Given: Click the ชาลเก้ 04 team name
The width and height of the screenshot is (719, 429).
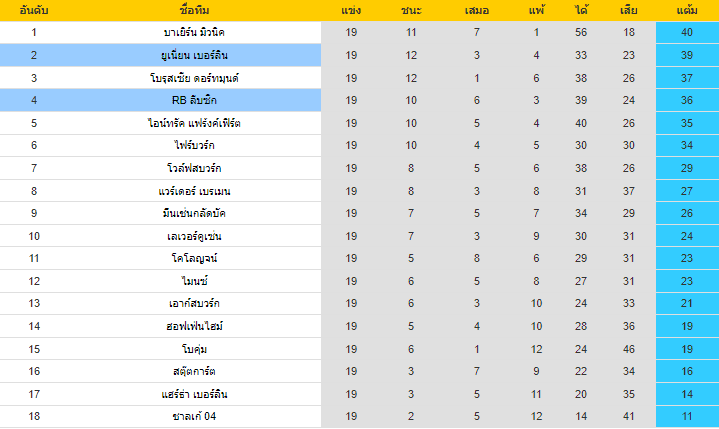Looking at the screenshot, I should point(194,416).
